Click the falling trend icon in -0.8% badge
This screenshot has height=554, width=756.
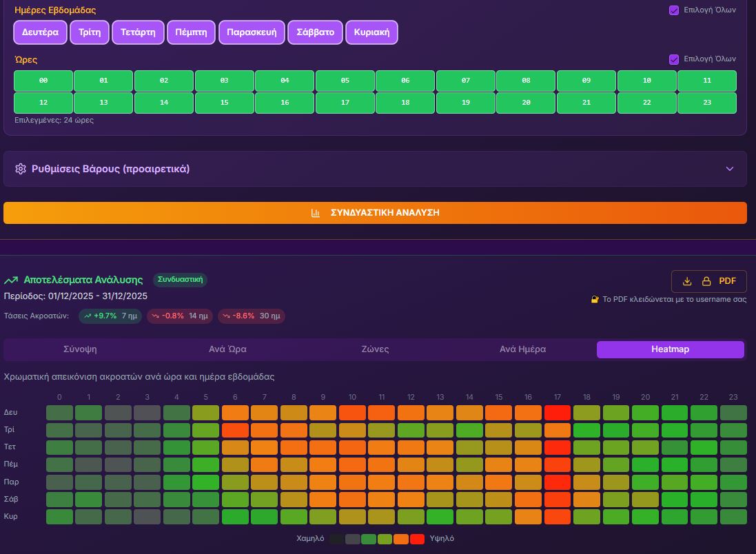tap(155, 316)
